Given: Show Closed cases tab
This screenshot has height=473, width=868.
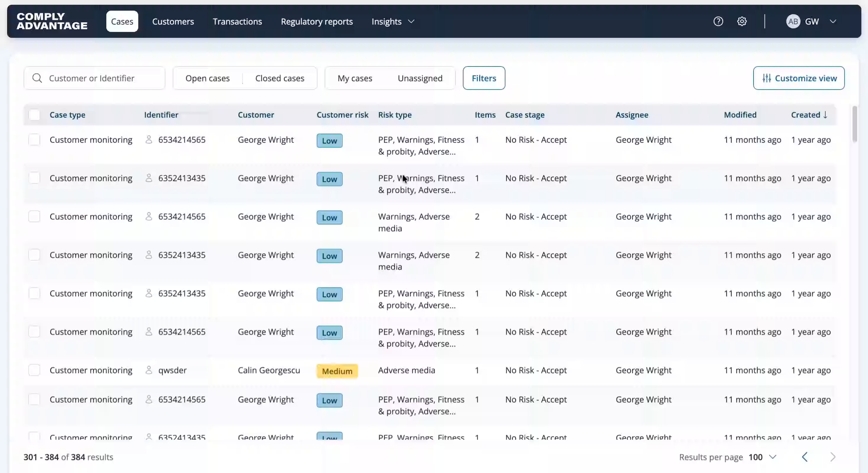Looking at the screenshot, I should point(280,78).
